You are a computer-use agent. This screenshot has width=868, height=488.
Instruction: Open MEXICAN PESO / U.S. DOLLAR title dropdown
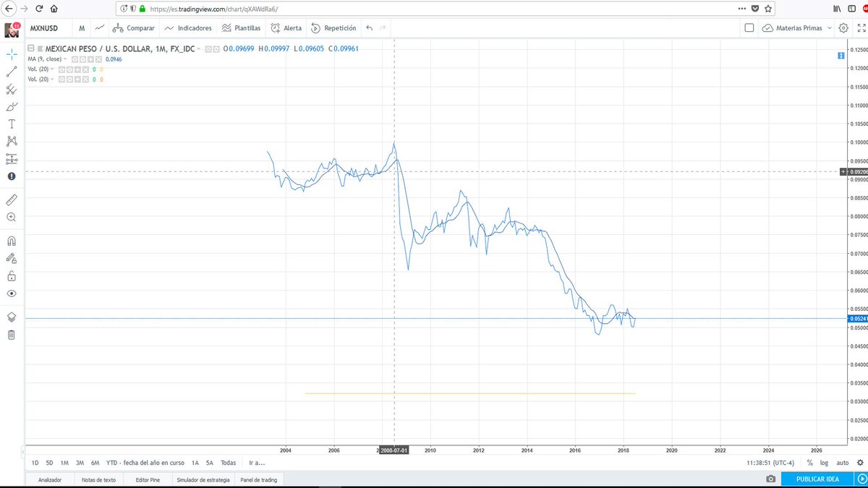pyautogui.click(x=199, y=48)
